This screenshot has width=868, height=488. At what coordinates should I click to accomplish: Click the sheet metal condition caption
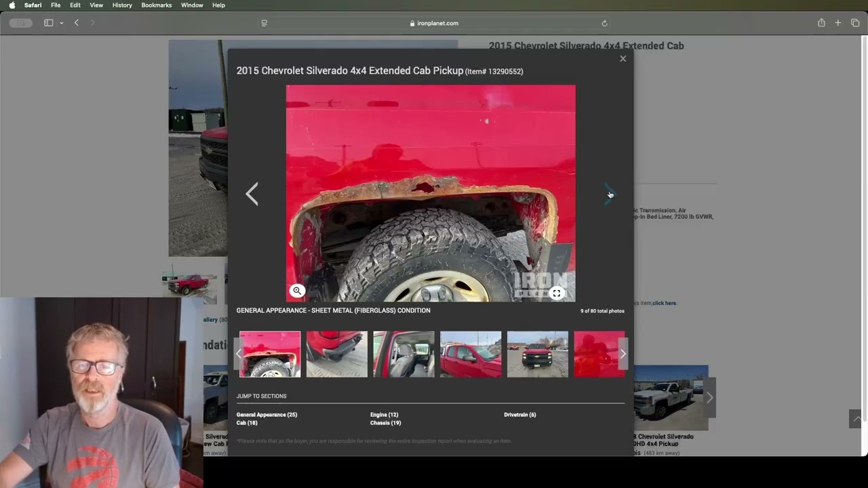[x=334, y=310]
